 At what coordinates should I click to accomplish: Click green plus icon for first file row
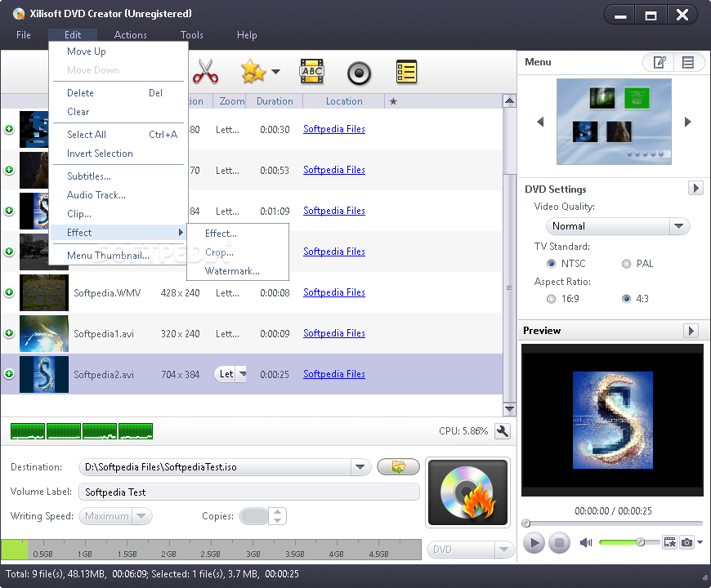coord(9,129)
